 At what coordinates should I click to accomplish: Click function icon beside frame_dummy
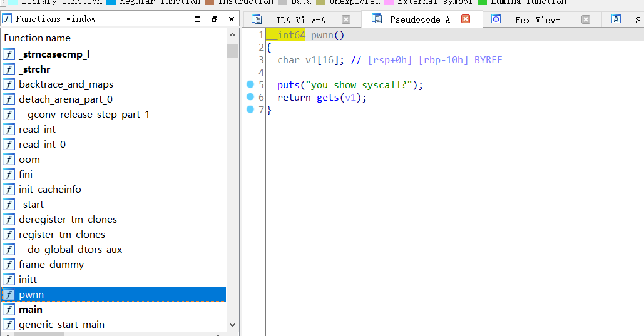coord(9,265)
